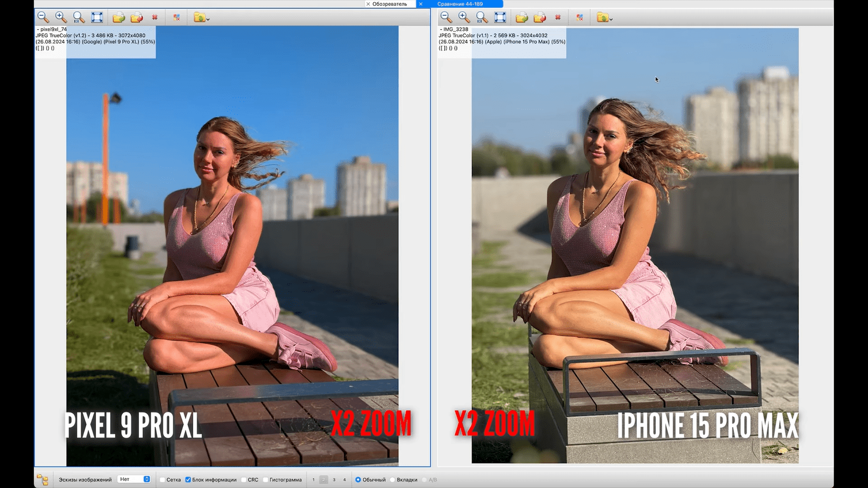The height and width of the screenshot is (488, 868).
Task: Click the Pixel 9 Pro XL photo
Action: (x=232, y=246)
